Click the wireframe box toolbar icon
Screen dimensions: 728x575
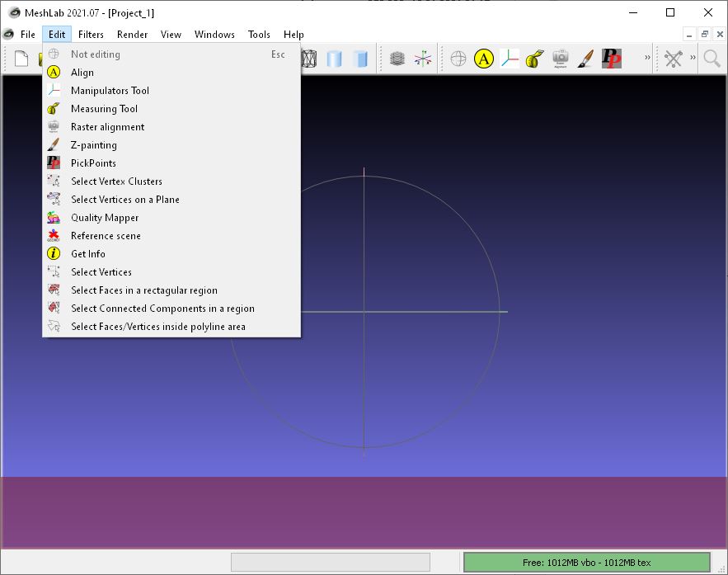310,59
